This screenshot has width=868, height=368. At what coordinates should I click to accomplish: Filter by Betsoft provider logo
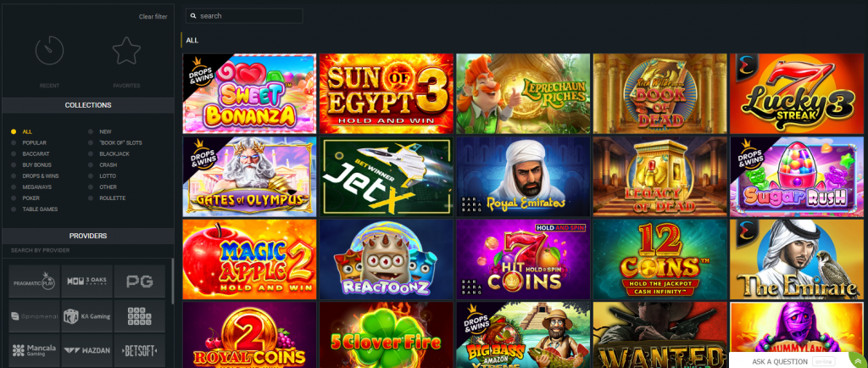tap(140, 350)
